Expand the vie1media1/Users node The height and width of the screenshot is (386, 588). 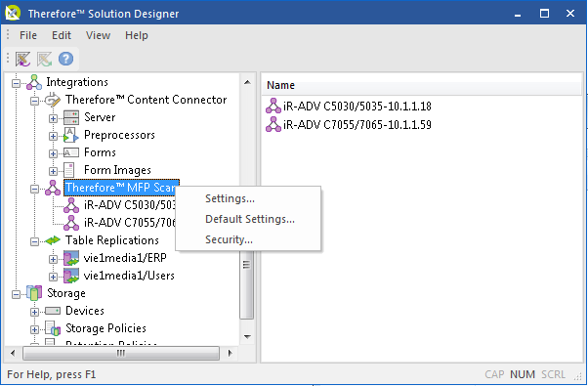pos(53,277)
